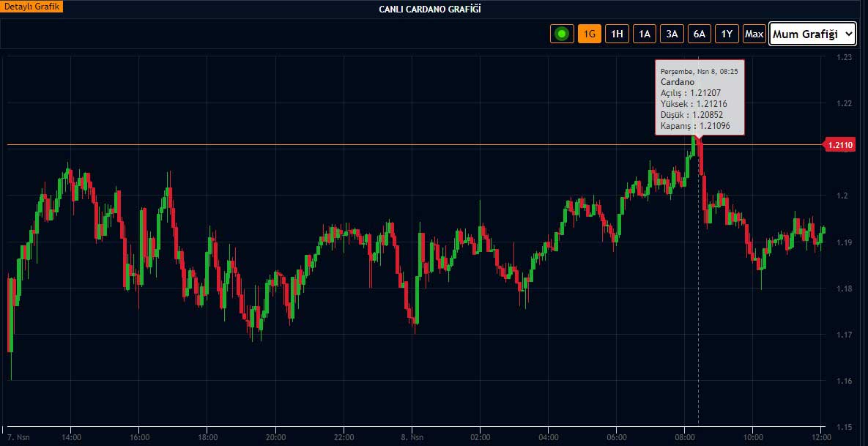Screen dimensions: 868x446
Task: Select the Yüksek : 1.21216 tooltip value
Action: coord(692,104)
